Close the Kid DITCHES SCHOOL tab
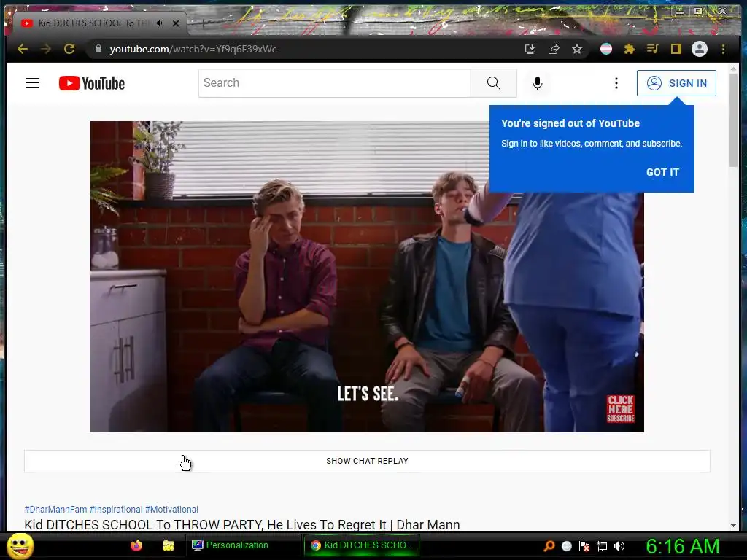This screenshot has width=747, height=560. [x=176, y=23]
